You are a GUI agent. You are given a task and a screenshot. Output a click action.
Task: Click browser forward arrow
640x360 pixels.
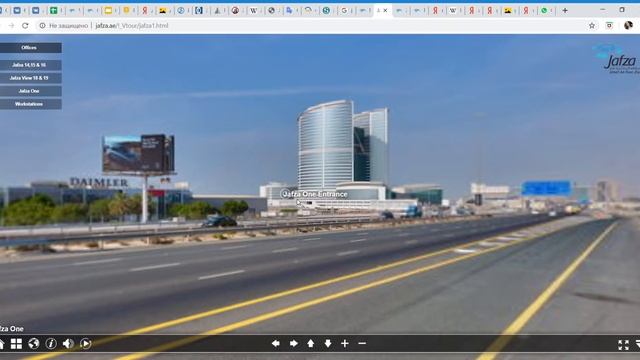(11, 26)
